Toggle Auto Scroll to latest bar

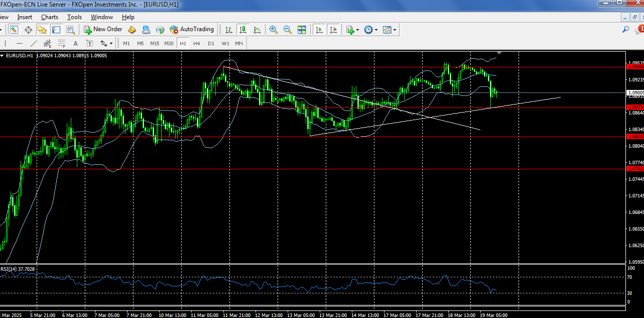click(319, 30)
